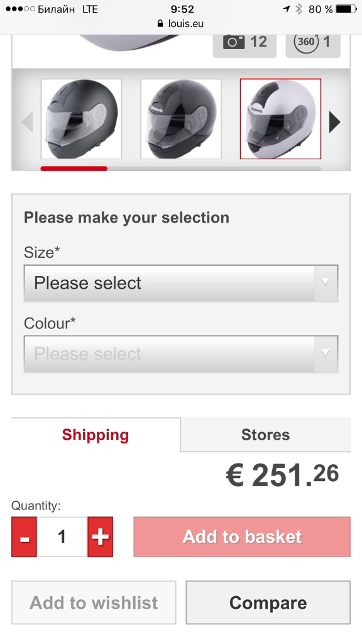This screenshot has height=644, width=362.
Task: Open the Colour dropdown
Action: 181,354
